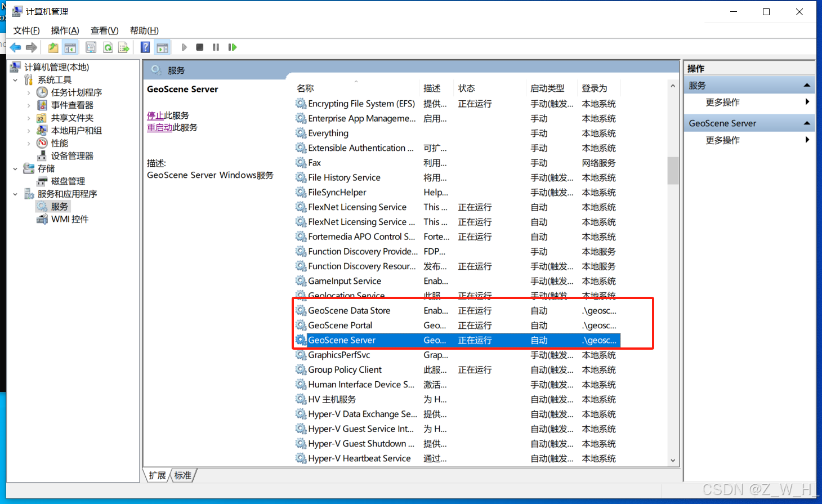
Task: Click the 性能 tree icon
Action: 42,143
